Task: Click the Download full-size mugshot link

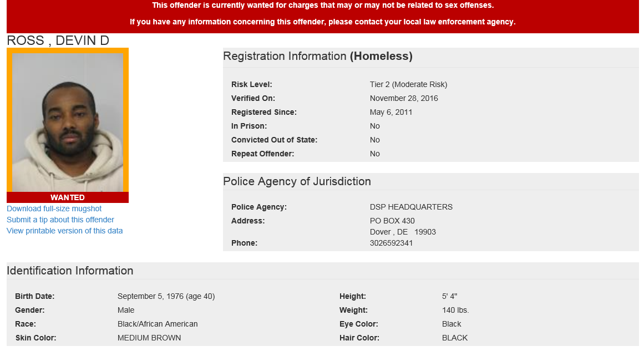Action: (54, 208)
